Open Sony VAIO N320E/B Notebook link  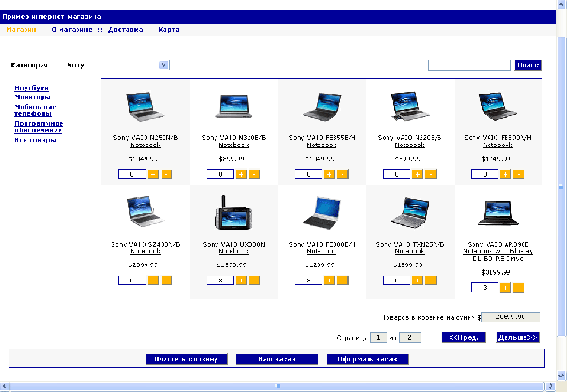pyautogui.click(x=233, y=142)
